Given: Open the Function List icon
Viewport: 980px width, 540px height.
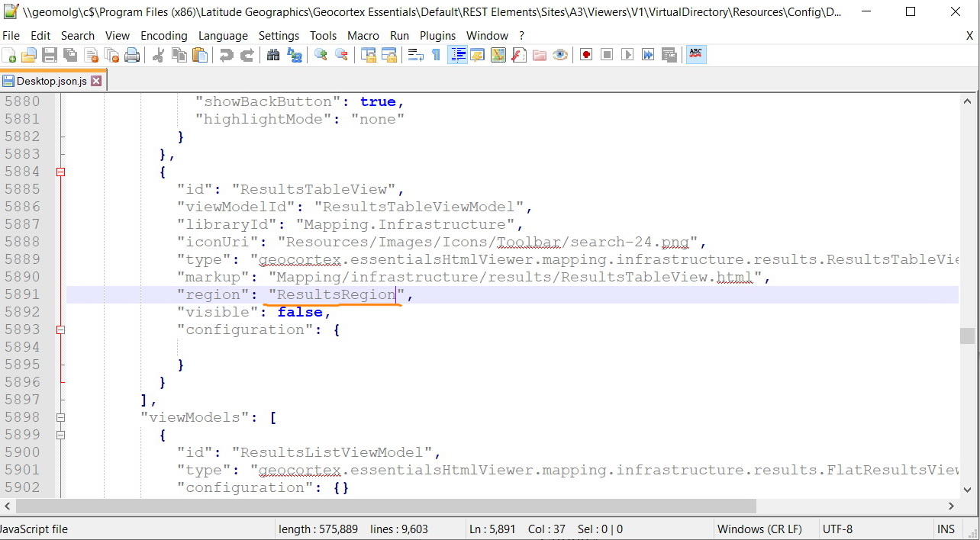Looking at the screenshot, I should click(x=519, y=55).
